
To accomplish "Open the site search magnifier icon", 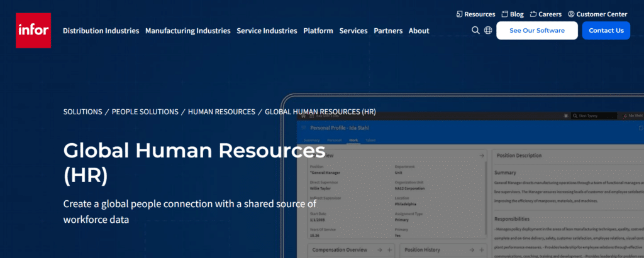I will coord(475,30).
